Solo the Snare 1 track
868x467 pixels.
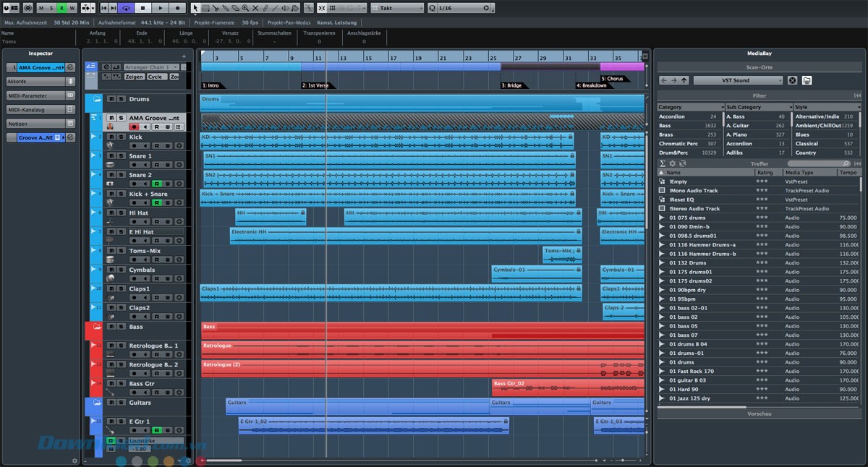click(121, 155)
